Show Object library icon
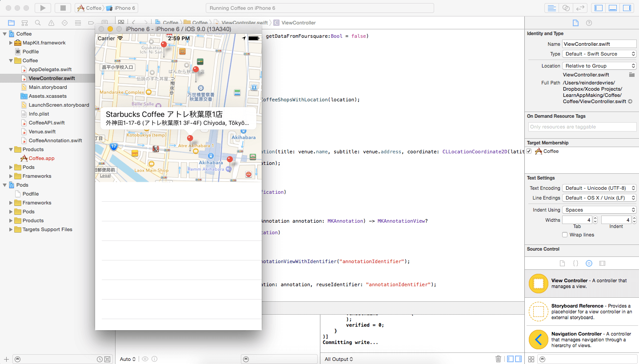The width and height of the screenshot is (639, 364). click(x=589, y=263)
